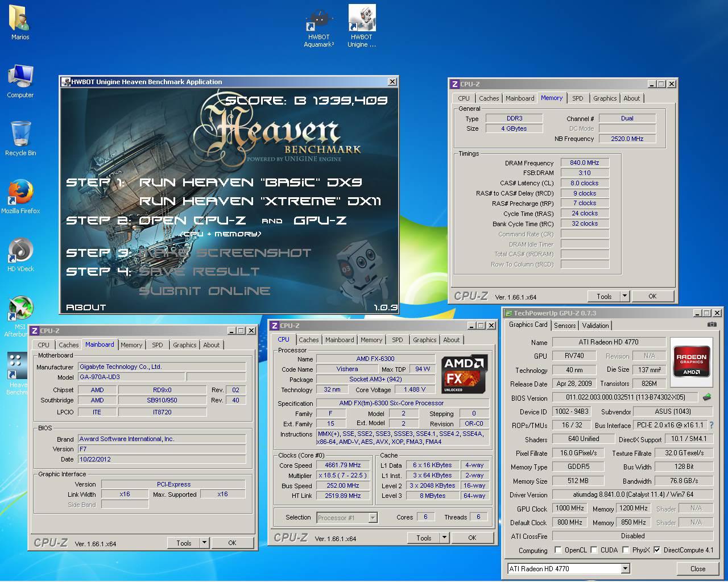
Task: Expand the Tools arrow in CPU-Z Memory window
Action: 624,296
